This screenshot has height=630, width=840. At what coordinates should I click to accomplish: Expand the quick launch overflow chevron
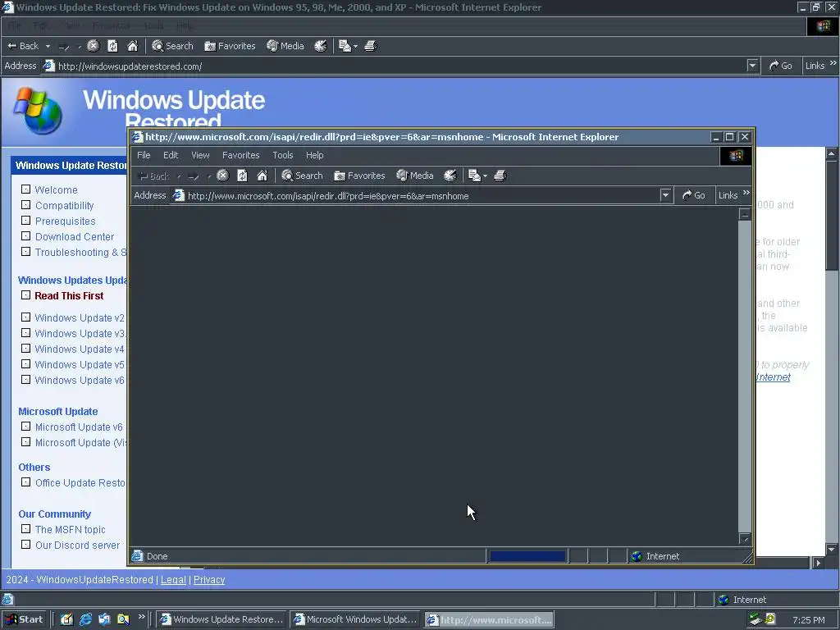tap(141, 617)
